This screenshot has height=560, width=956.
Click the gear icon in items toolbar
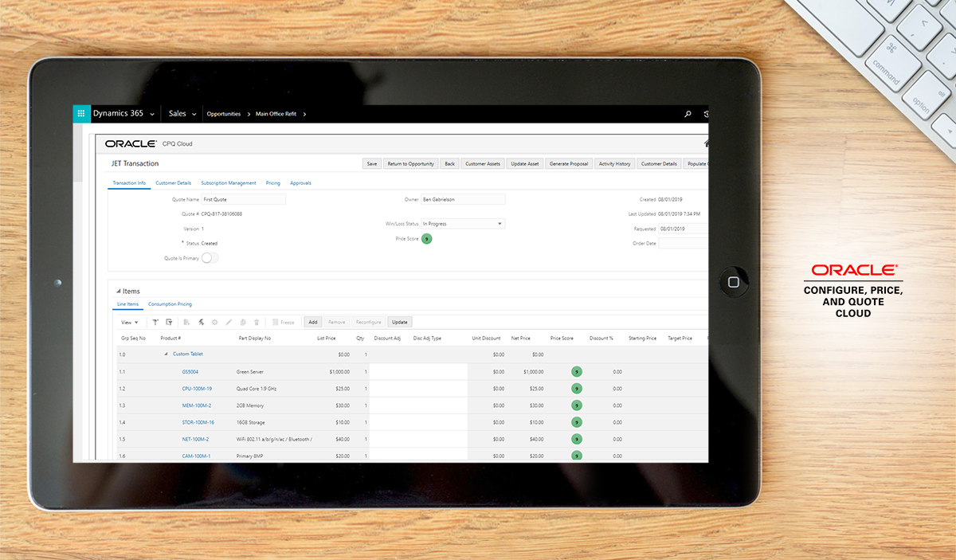pyautogui.click(x=214, y=322)
